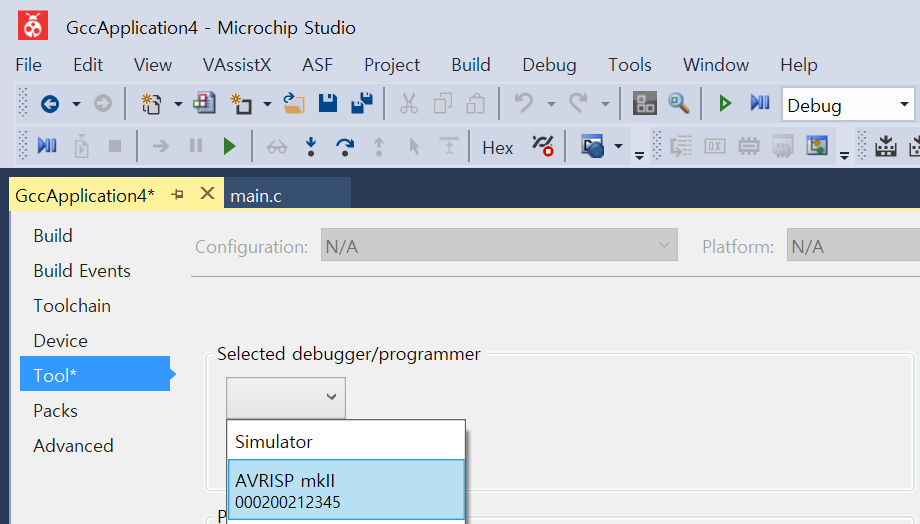Open the VAssistX menu

point(237,65)
